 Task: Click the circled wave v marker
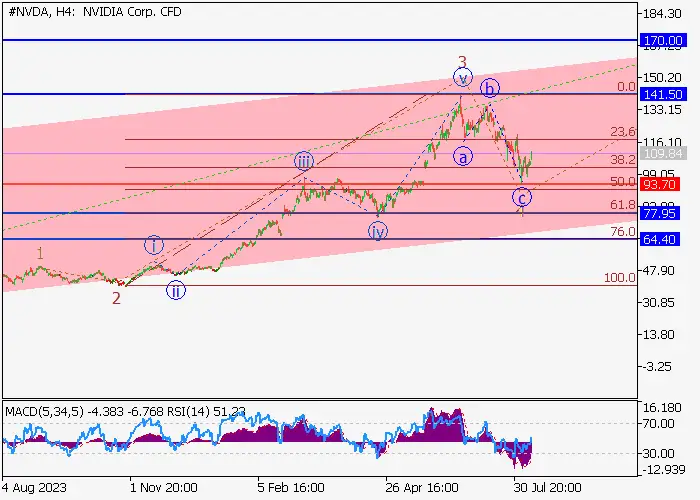463,78
